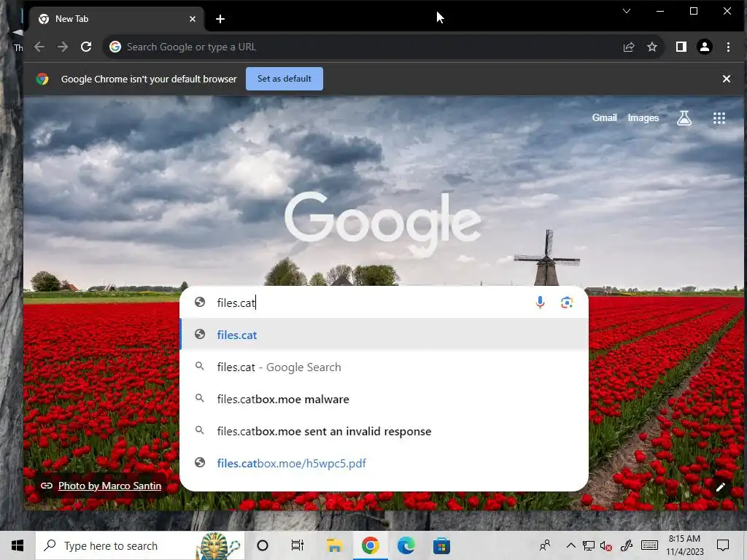This screenshot has width=747, height=560.
Task: Open the tab search chevron
Action: (627, 11)
